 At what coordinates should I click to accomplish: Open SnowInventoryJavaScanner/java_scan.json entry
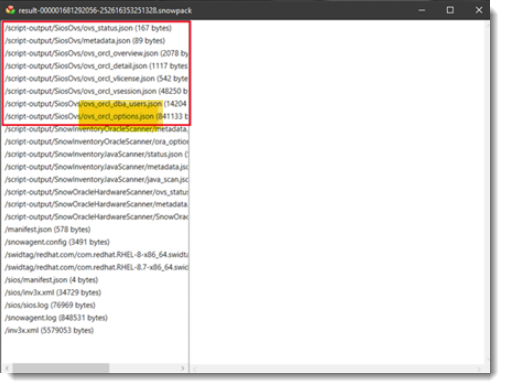pyautogui.click(x=96, y=179)
